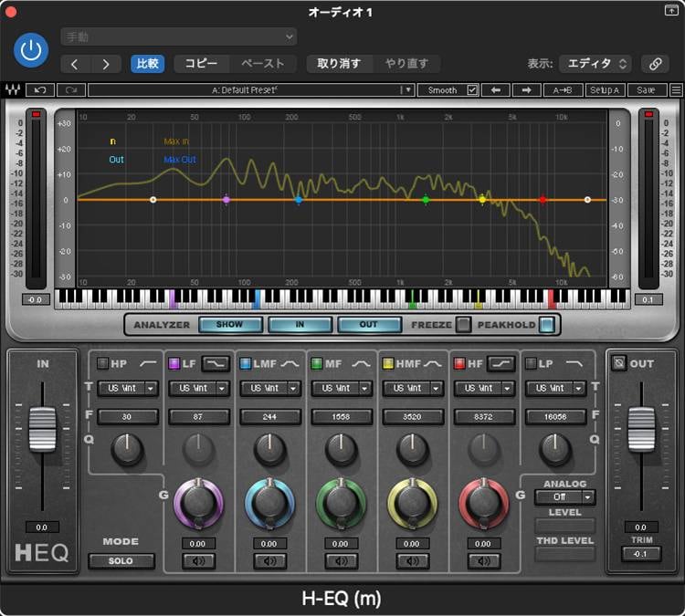Open the HF filter type dropdown

(x=484, y=388)
